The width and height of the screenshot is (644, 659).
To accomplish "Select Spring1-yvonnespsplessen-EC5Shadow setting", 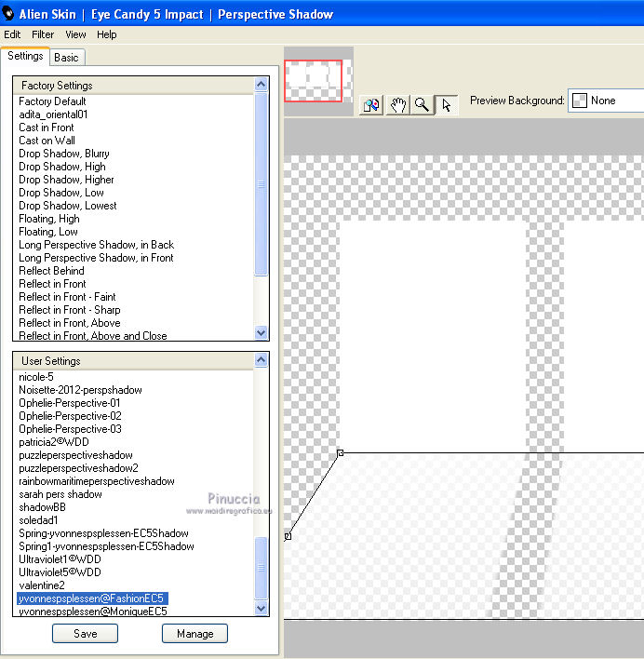I will tap(106, 546).
